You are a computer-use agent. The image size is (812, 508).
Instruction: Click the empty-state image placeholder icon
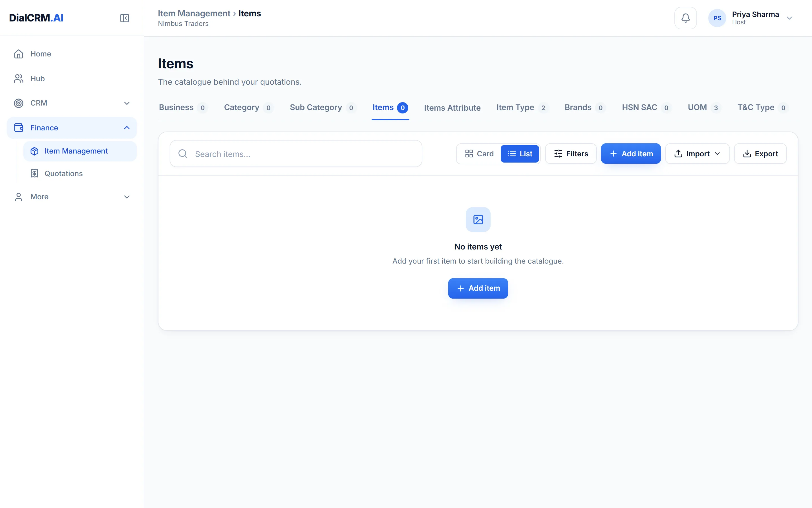coord(478,219)
